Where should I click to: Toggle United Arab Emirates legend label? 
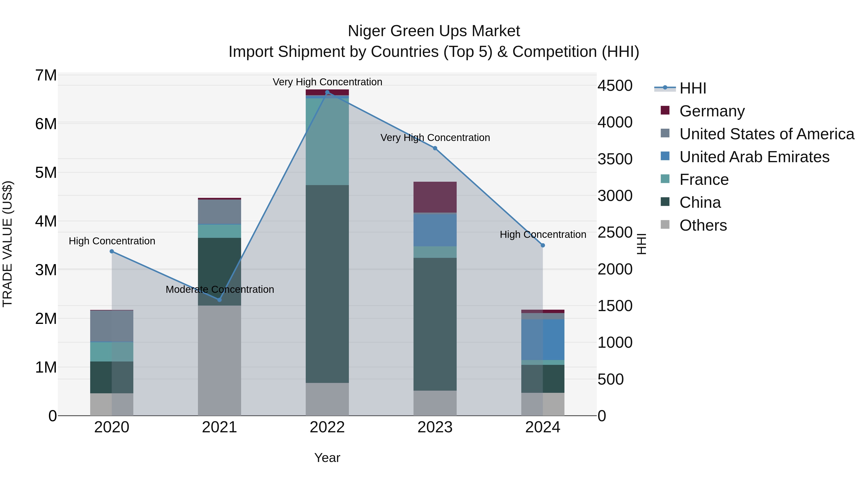click(754, 157)
